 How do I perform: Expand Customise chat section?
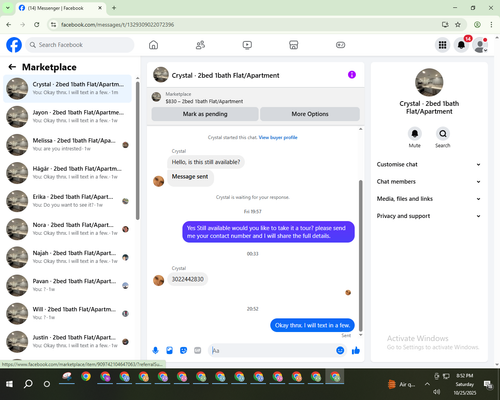(429, 164)
